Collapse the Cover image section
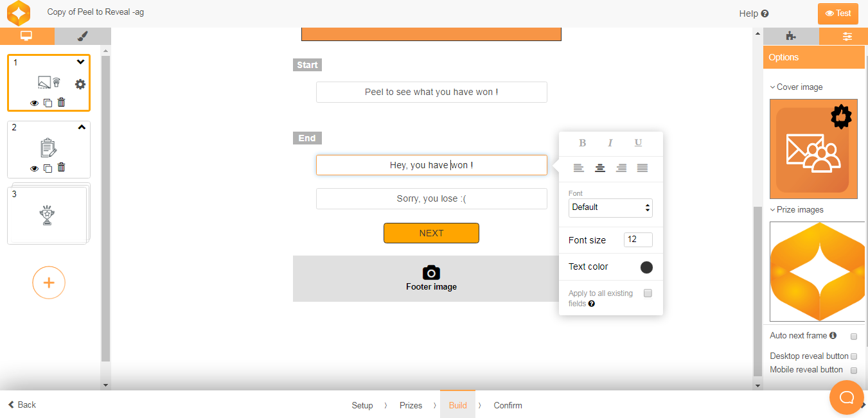Viewport: 868px width, 418px height. tap(797, 87)
